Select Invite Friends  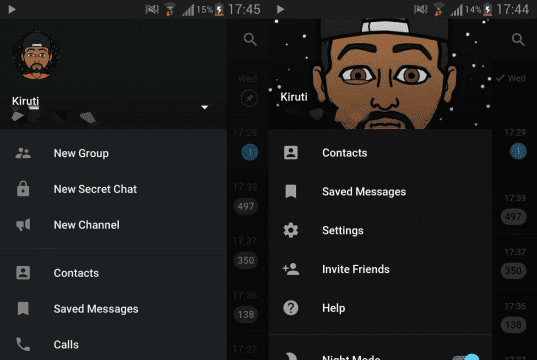(x=380, y=269)
